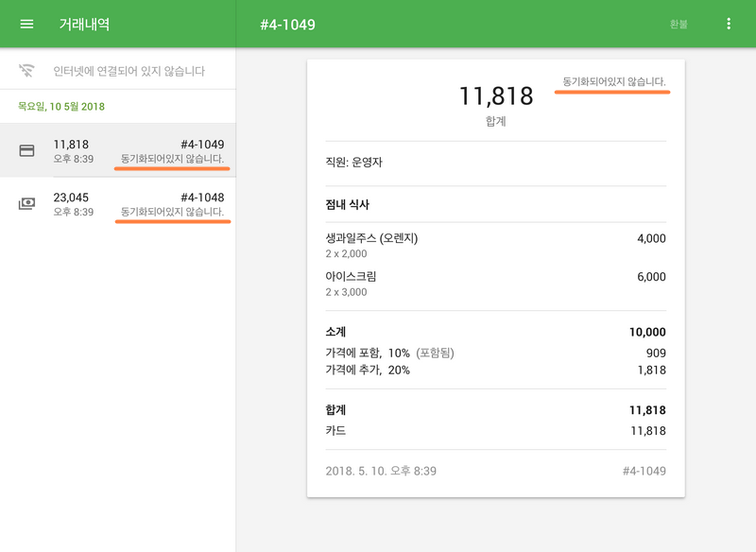The width and height of the screenshot is (756, 552).
Task: Click the 직원: 운영자 employee line
Action: (x=353, y=163)
